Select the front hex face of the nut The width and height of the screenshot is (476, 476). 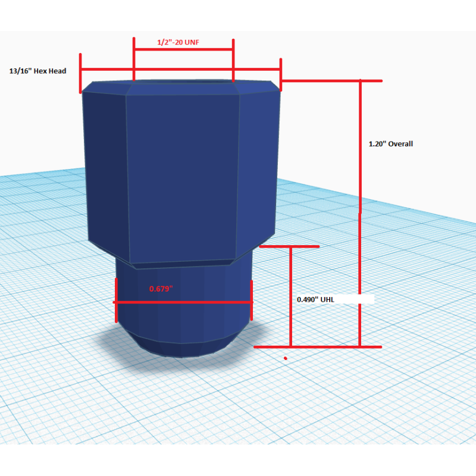click(182, 177)
